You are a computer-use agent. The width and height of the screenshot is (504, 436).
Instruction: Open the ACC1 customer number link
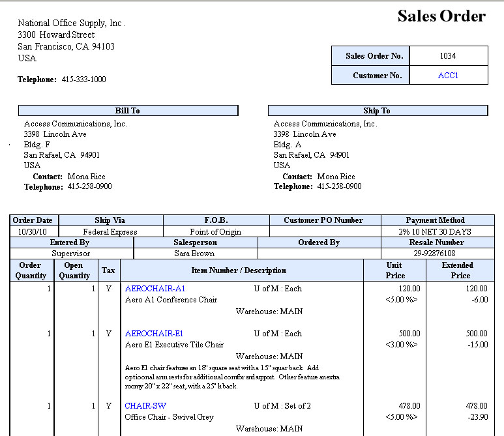[448, 76]
